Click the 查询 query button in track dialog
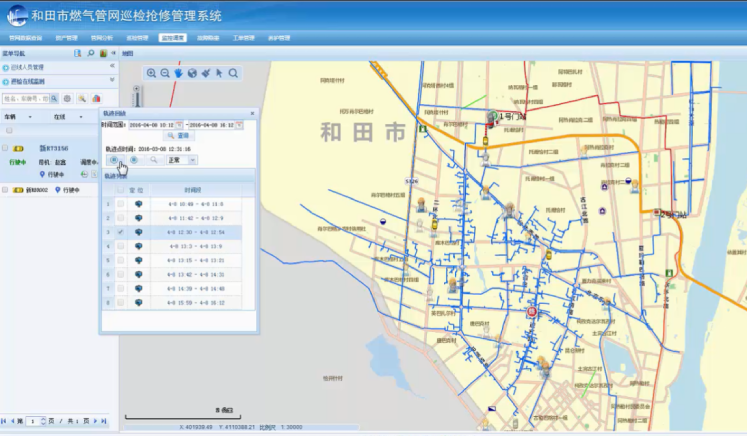This screenshot has width=747, height=436. point(179,136)
